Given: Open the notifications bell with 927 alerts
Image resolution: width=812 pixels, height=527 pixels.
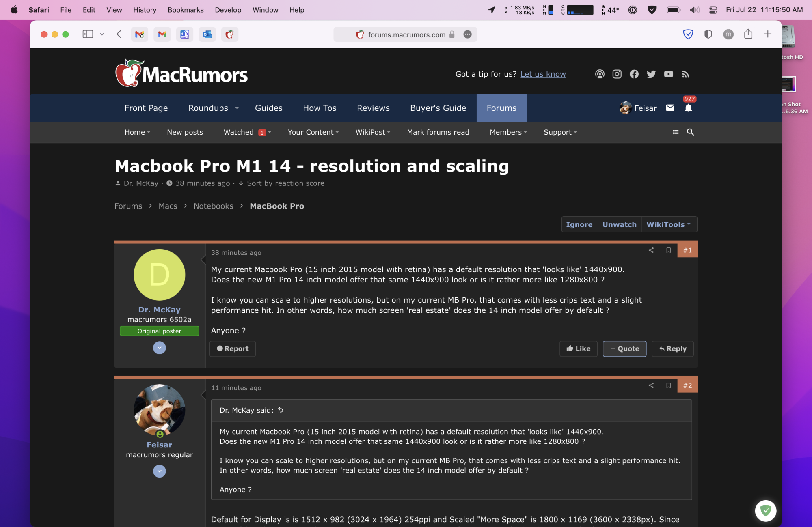Looking at the screenshot, I should coord(688,108).
